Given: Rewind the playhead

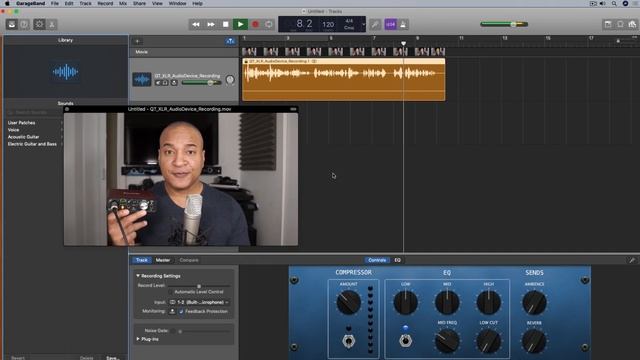Looking at the screenshot, I should (x=196, y=24).
